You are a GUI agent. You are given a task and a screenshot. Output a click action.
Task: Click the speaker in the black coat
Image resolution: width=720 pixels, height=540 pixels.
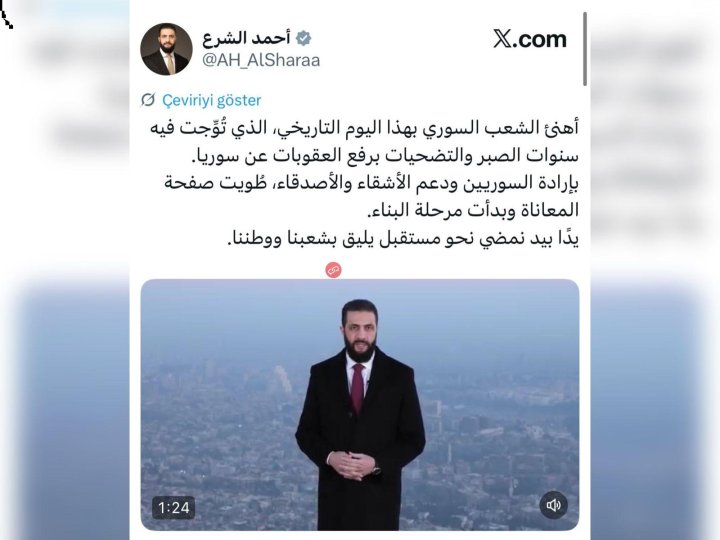(360, 413)
